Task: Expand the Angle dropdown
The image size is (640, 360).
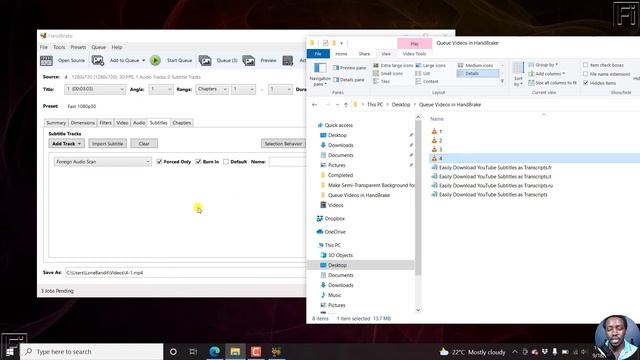Action: point(161,89)
